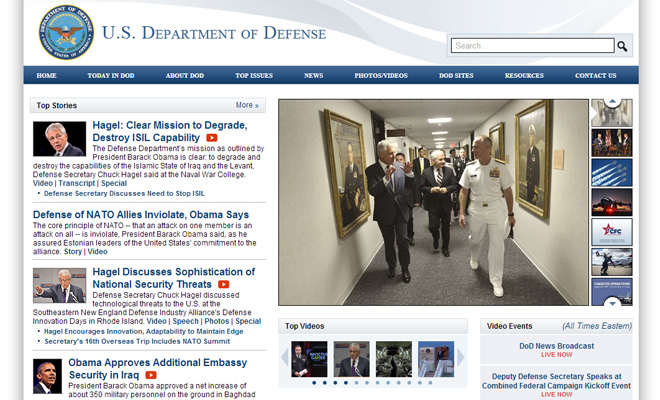Open the HOME menu item
The image size is (660, 400).
click(x=46, y=75)
